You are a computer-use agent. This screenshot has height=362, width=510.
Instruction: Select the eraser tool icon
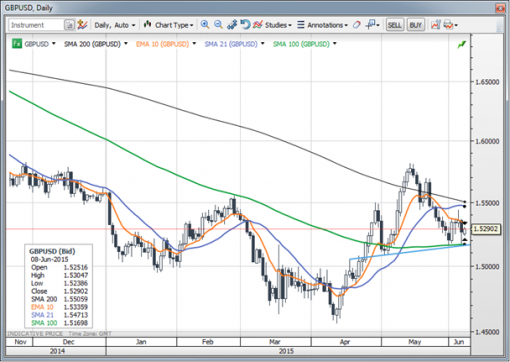pos(356,25)
